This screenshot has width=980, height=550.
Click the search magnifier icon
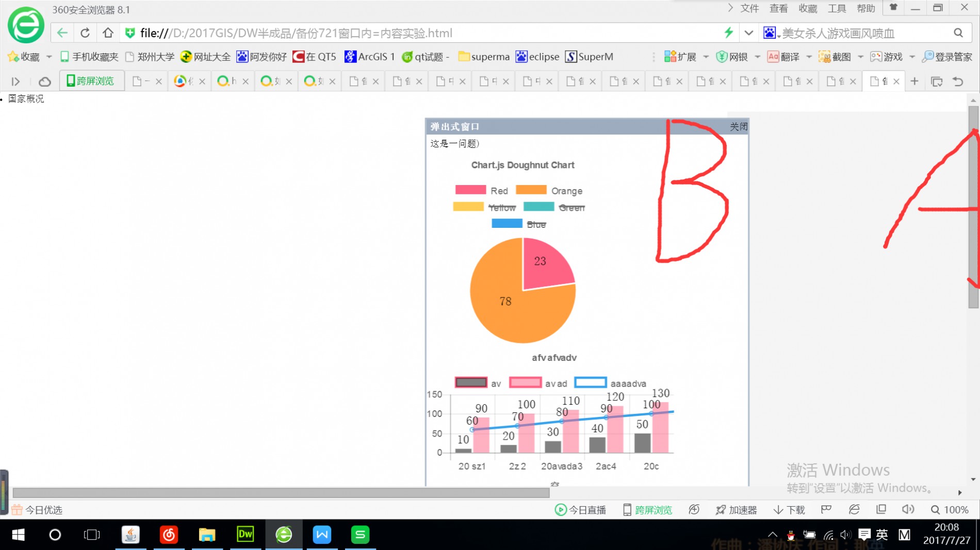958,33
